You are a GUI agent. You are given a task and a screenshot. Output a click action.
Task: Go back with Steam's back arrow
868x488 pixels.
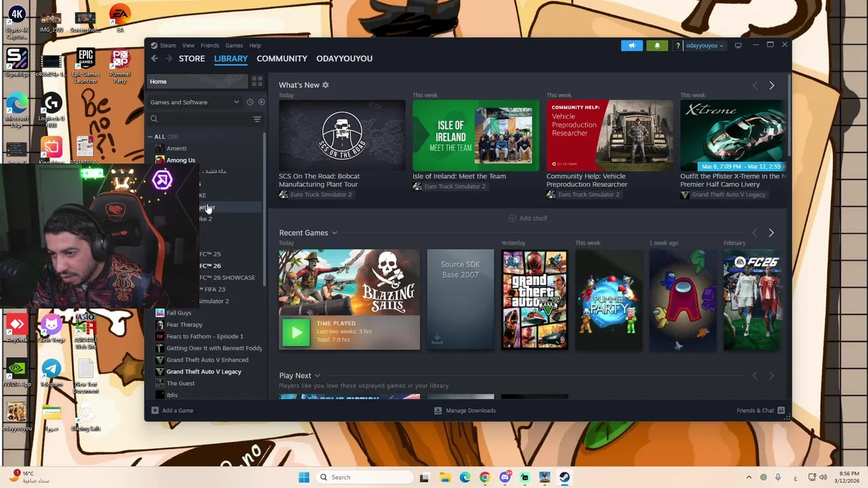coord(155,58)
